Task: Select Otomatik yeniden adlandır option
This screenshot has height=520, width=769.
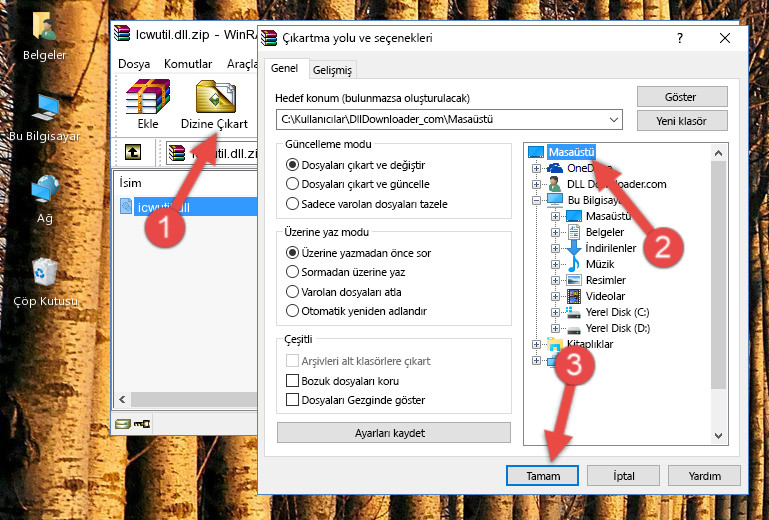Action: click(x=292, y=311)
